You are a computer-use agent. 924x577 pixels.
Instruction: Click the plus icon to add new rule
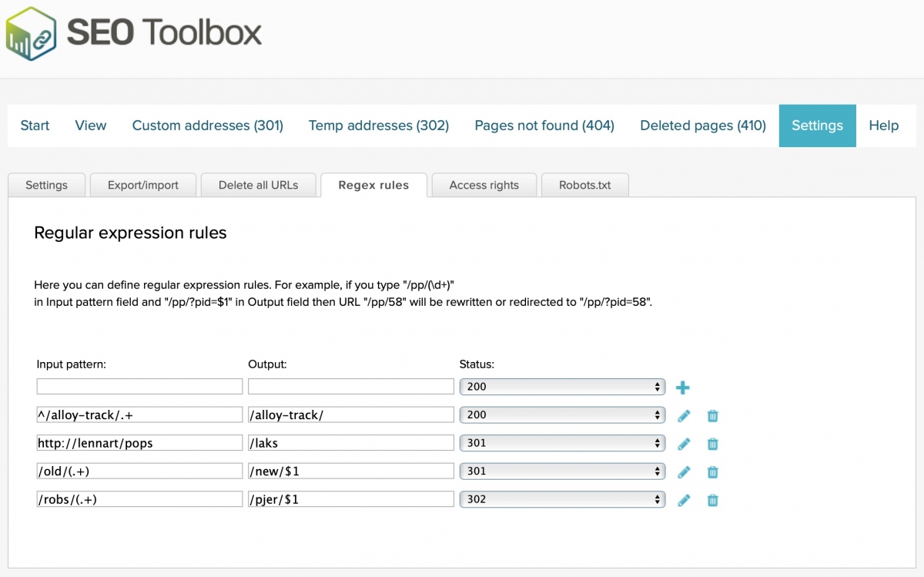pos(682,387)
